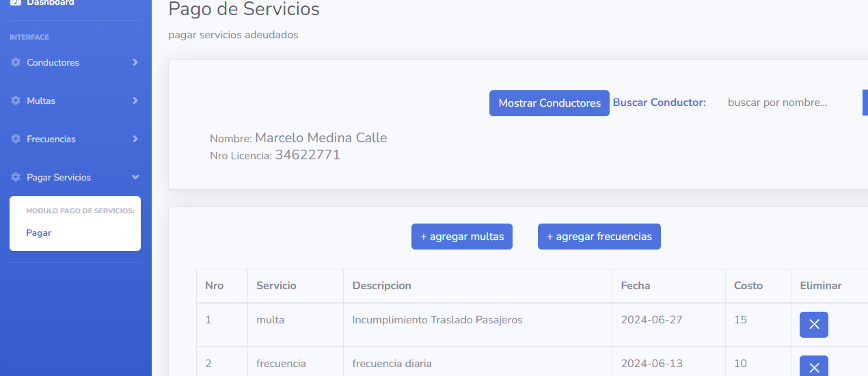Click the Dashboard icon in sidebar

[x=16, y=3]
